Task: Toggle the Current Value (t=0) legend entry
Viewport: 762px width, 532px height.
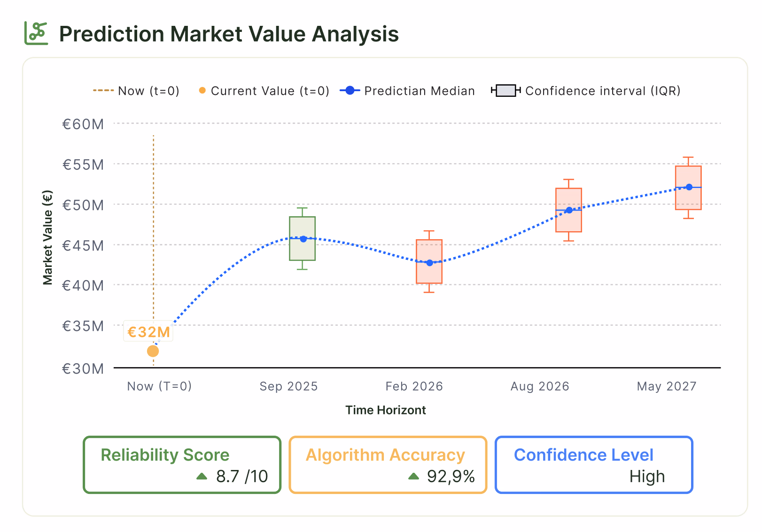Action: pyautogui.click(x=264, y=91)
